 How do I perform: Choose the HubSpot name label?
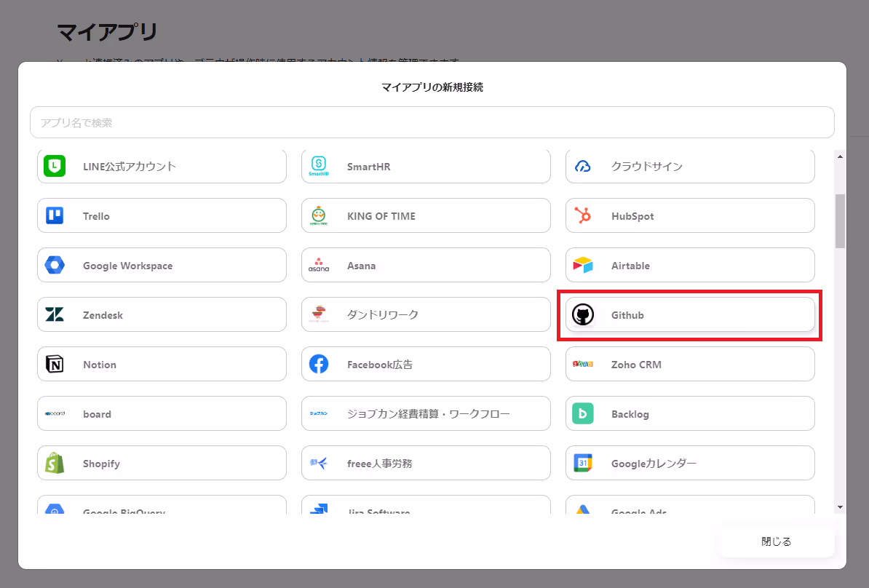(x=632, y=216)
